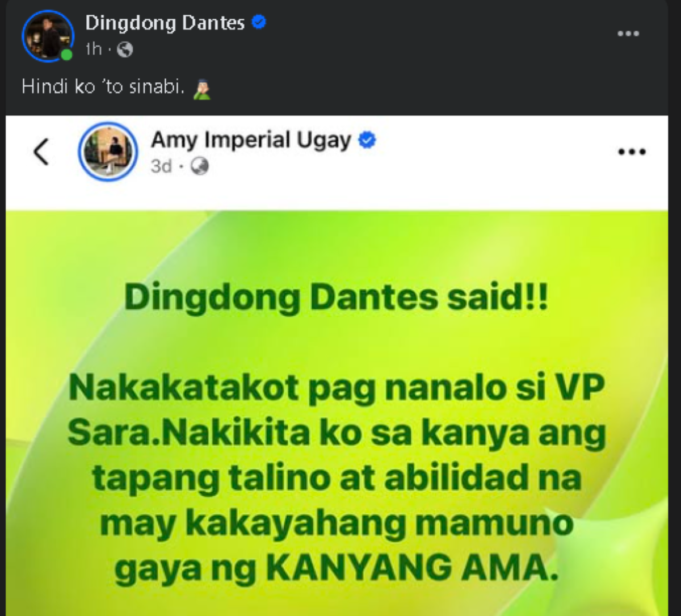This screenshot has height=616, width=681.
Task: Click the globe audience icon beside 1h
Action: click(125, 51)
